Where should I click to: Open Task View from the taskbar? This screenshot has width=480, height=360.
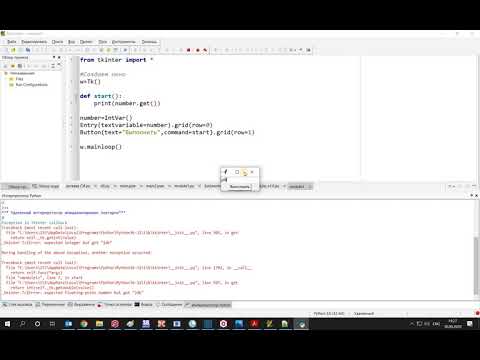click(x=53, y=324)
